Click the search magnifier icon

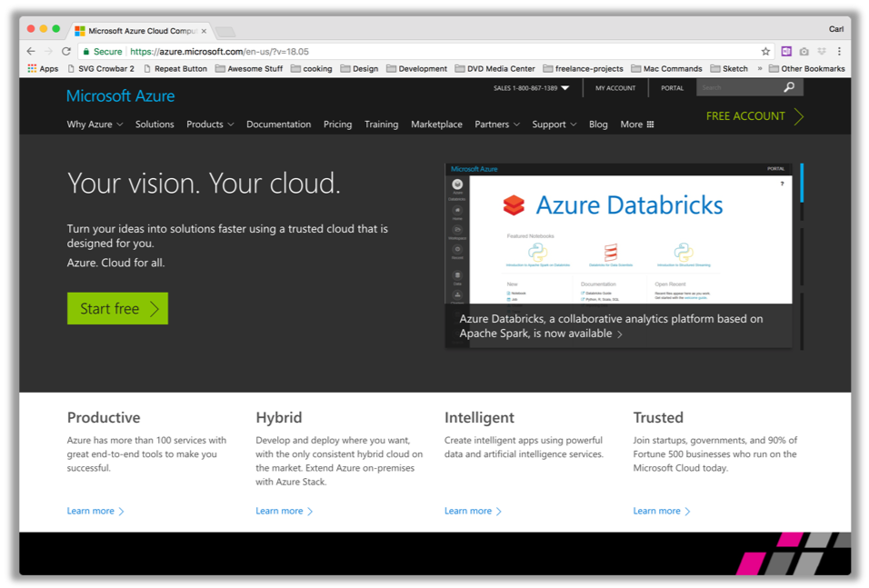tap(789, 87)
